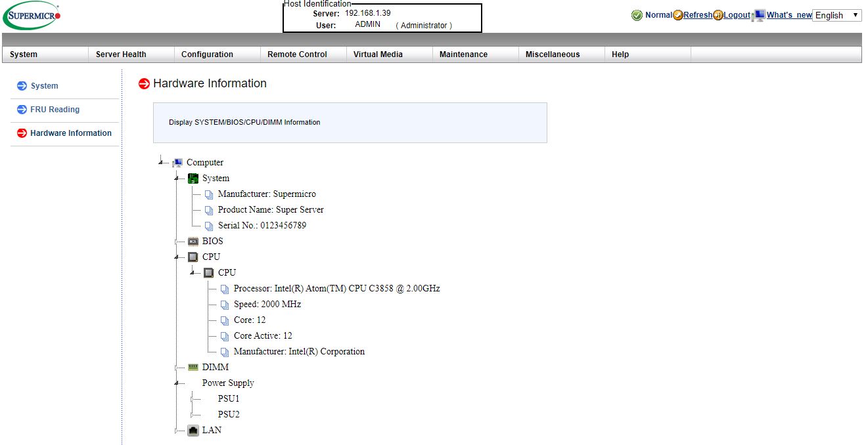Viewport: 868px width, 445px height.
Task: Expand the PSU1 tree node
Action: [x=193, y=399]
